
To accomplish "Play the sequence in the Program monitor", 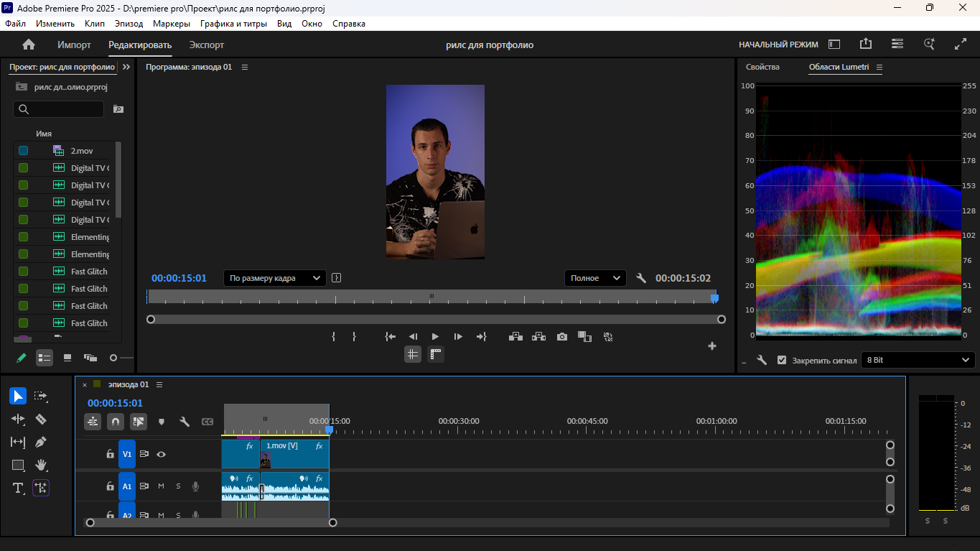I will click(435, 336).
